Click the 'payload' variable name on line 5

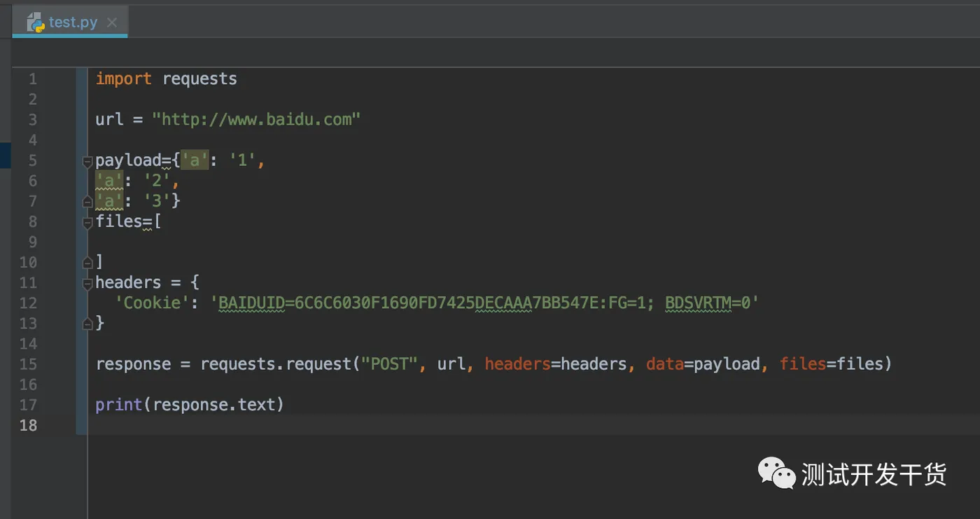pyautogui.click(x=128, y=160)
